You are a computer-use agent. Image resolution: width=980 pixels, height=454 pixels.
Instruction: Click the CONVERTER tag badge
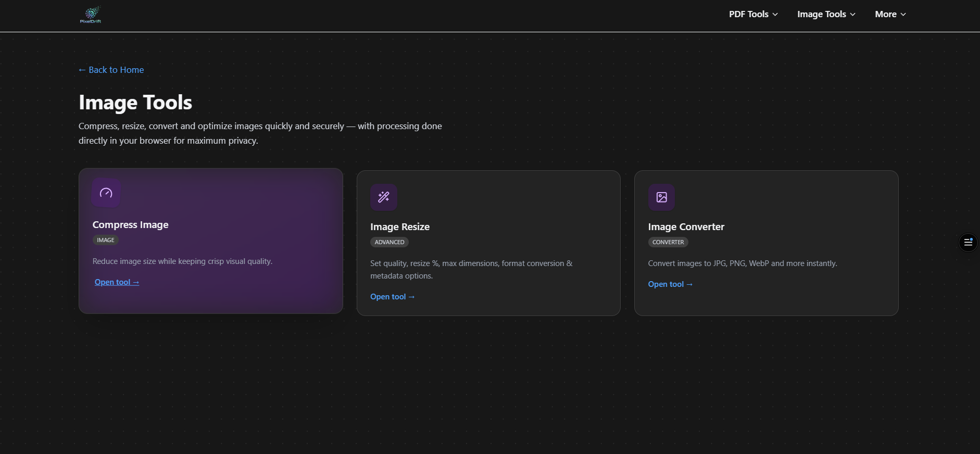click(x=668, y=242)
